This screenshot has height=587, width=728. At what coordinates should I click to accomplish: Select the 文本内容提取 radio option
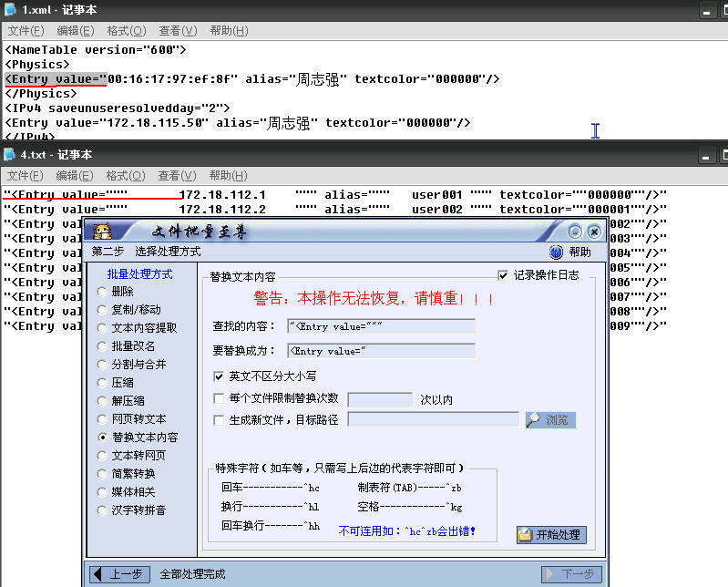(102, 328)
